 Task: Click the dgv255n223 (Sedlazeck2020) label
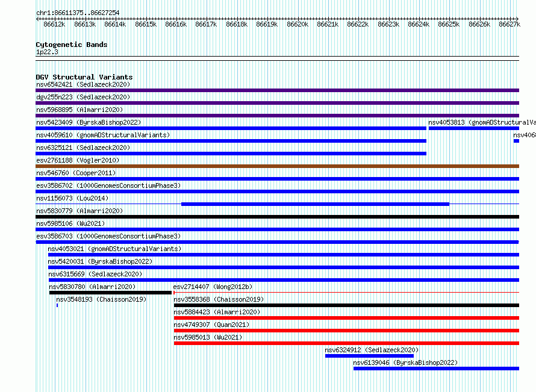[x=83, y=97]
